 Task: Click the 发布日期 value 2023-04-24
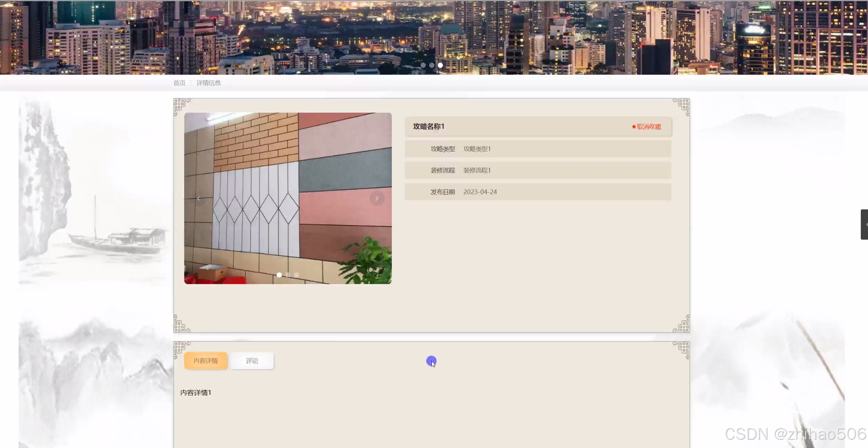[480, 192]
